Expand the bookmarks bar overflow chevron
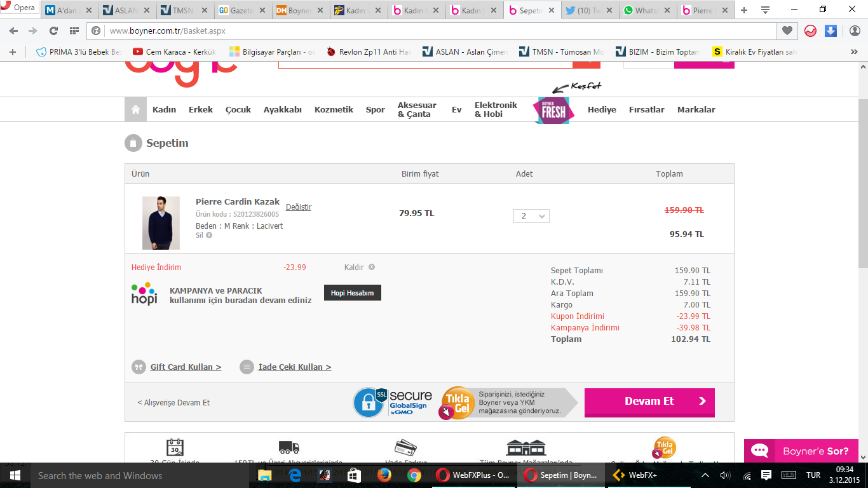 [x=854, y=52]
